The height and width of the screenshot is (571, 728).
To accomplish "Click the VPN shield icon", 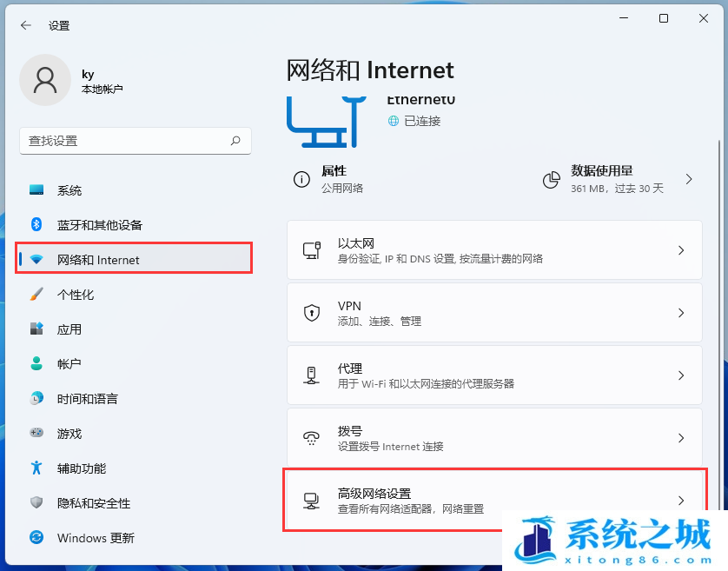I will [x=311, y=313].
